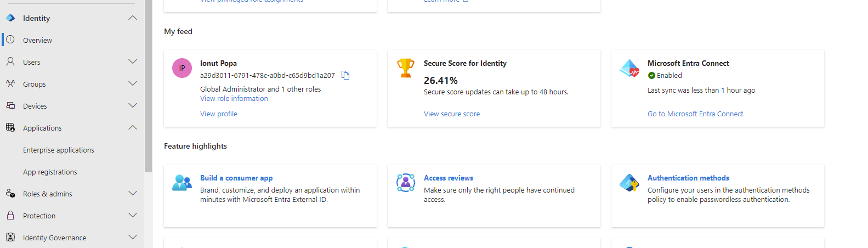Click the Identity diamond icon in sidebar

pos(10,18)
